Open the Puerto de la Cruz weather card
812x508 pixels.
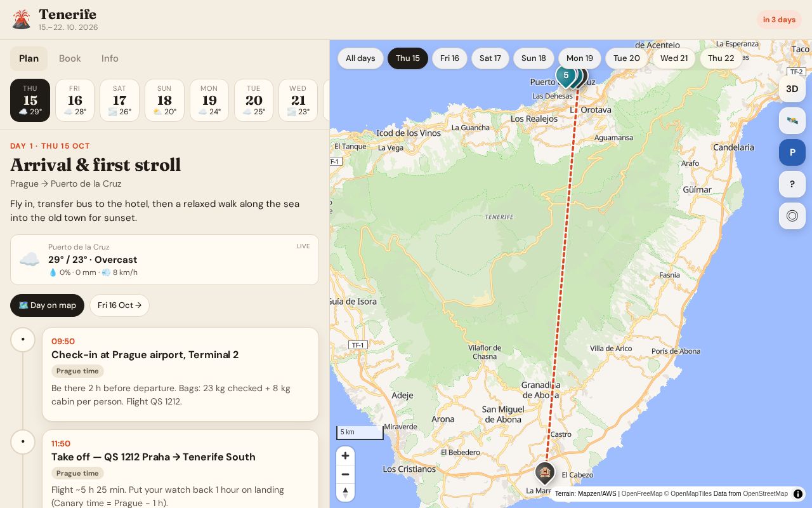pos(164,260)
